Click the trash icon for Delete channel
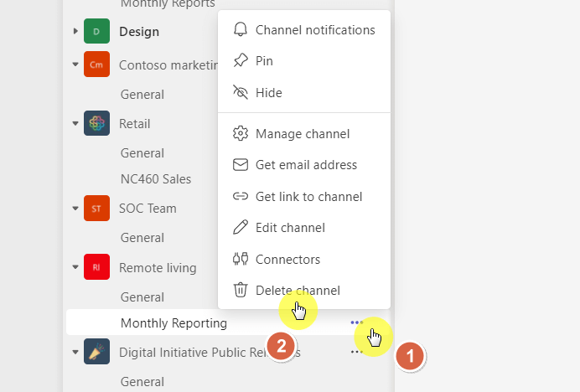Viewport: 580px width, 392px height. (241, 290)
